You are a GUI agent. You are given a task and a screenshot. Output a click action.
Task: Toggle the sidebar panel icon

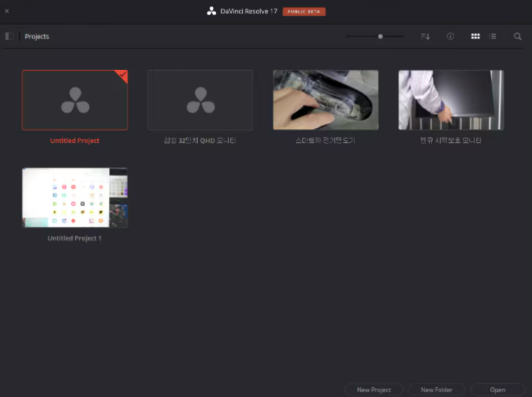9,36
